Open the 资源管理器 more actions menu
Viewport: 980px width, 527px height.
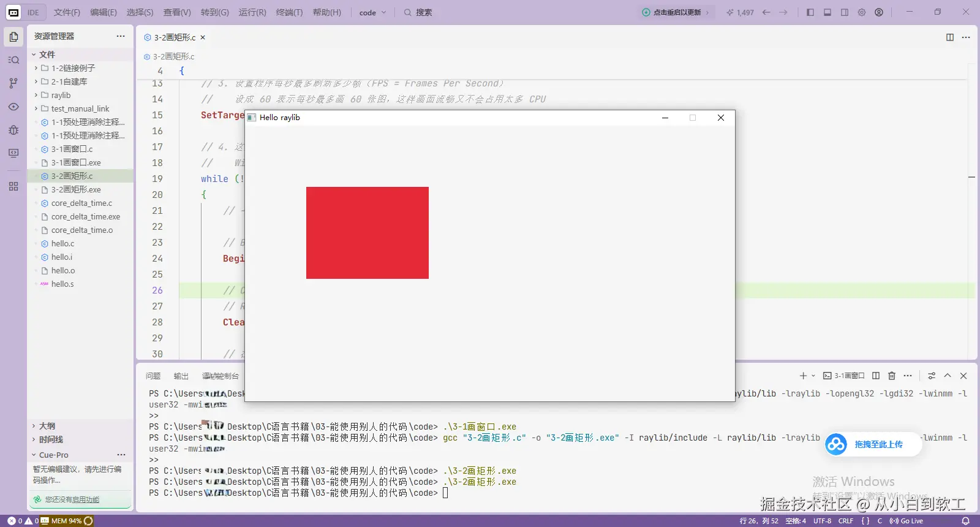click(121, 36)
